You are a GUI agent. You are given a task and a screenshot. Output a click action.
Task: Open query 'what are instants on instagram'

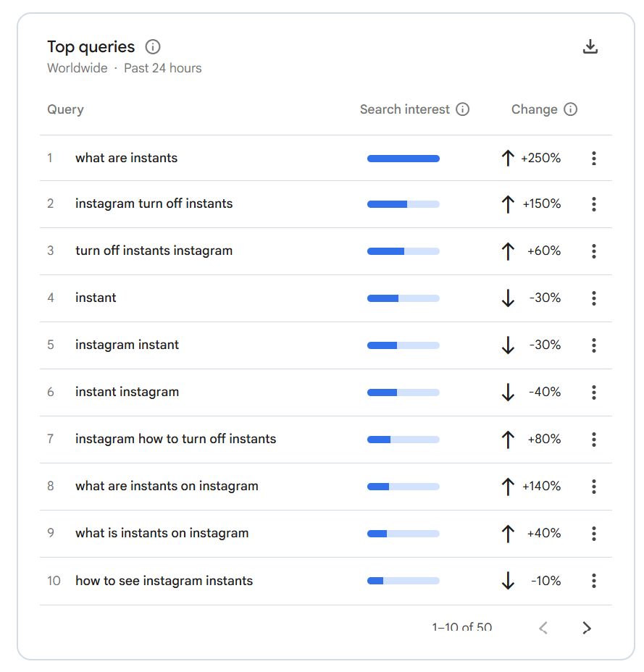click(x=167, y=486)
